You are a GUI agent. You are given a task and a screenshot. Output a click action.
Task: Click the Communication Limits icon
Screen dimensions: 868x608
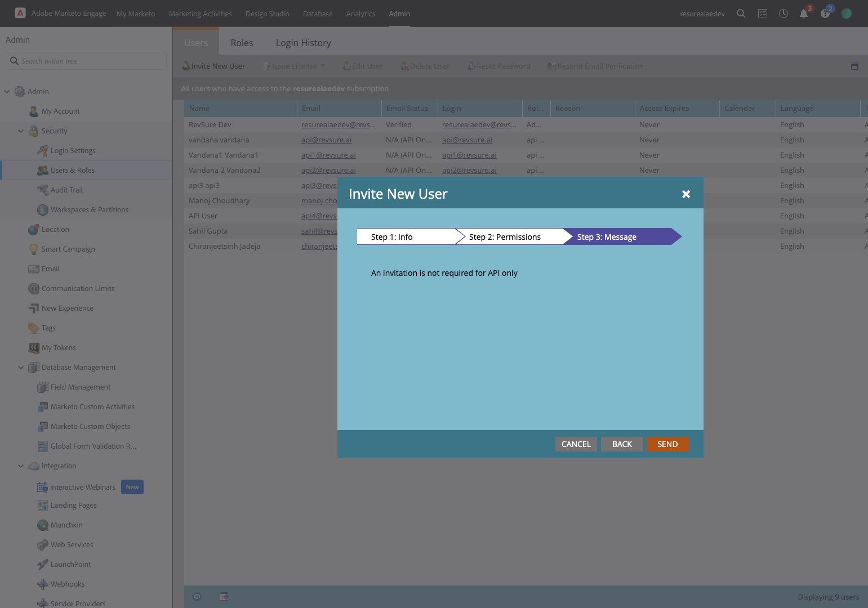(34, 288)
